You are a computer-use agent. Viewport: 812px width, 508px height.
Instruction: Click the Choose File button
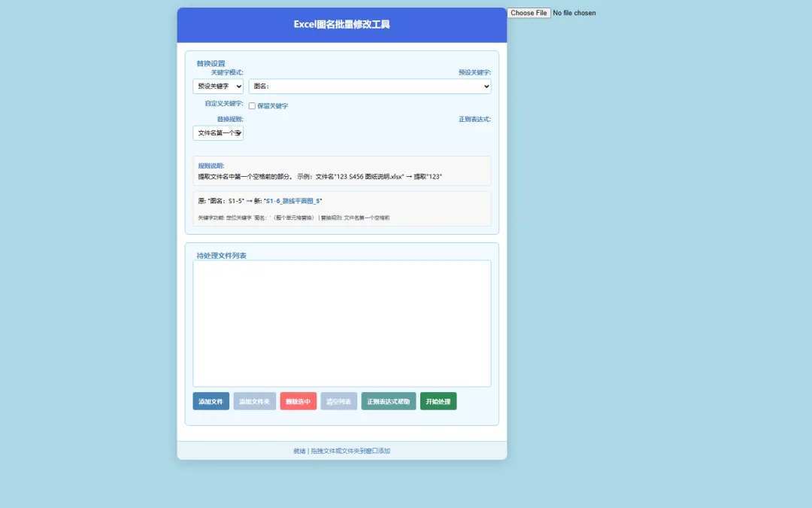click(529, 13)
